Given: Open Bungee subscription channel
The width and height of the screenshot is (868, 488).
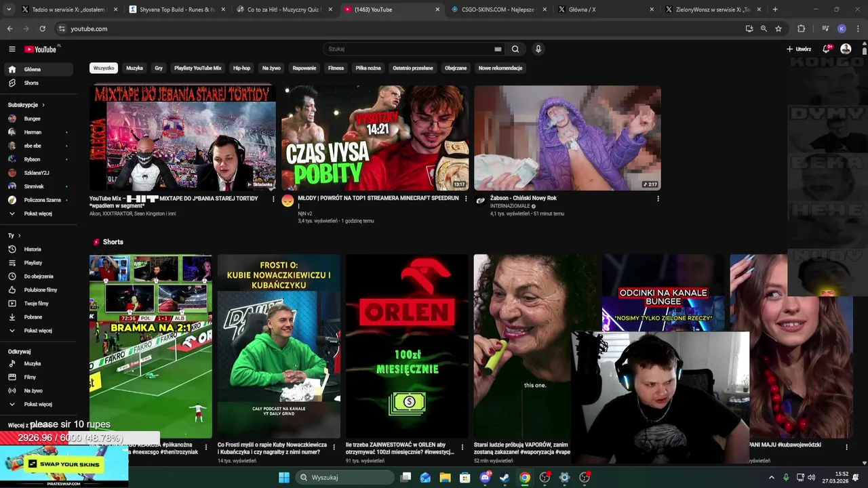Looking at the screenshot, I should (38, 119).
